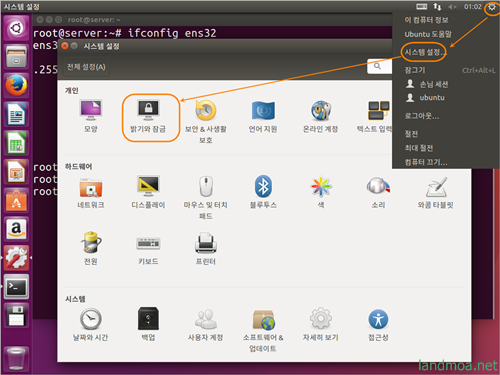Open 보안 & 사생활 보호 settings
Image resolution: width=500 pixels, height=375 pixels.
(x=206, y=121)
